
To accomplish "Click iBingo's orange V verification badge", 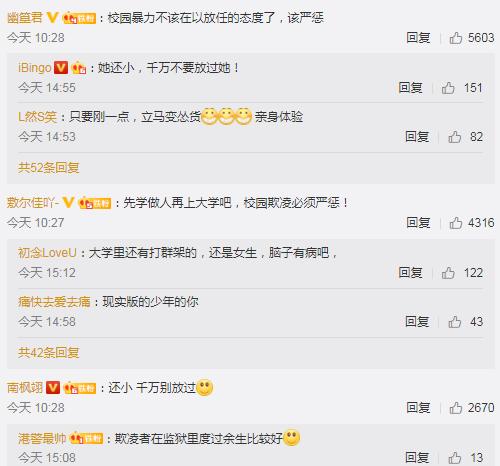I will 61,68.
